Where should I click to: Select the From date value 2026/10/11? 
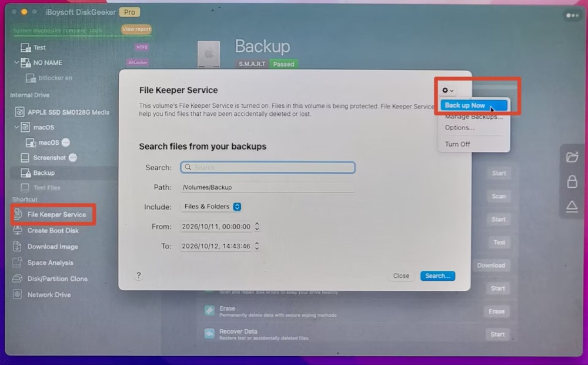click(216, 227)
